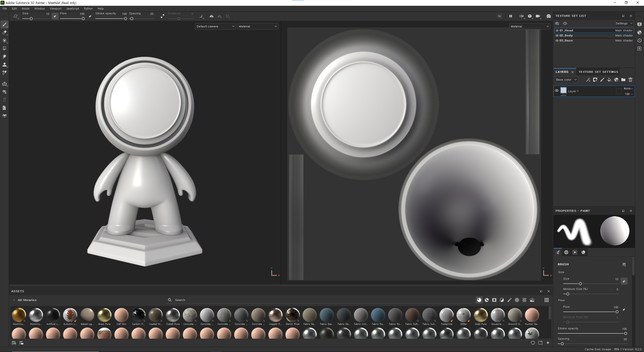
Task: Toggle visibility of 03_Base texture set
Action: (557, 40)
